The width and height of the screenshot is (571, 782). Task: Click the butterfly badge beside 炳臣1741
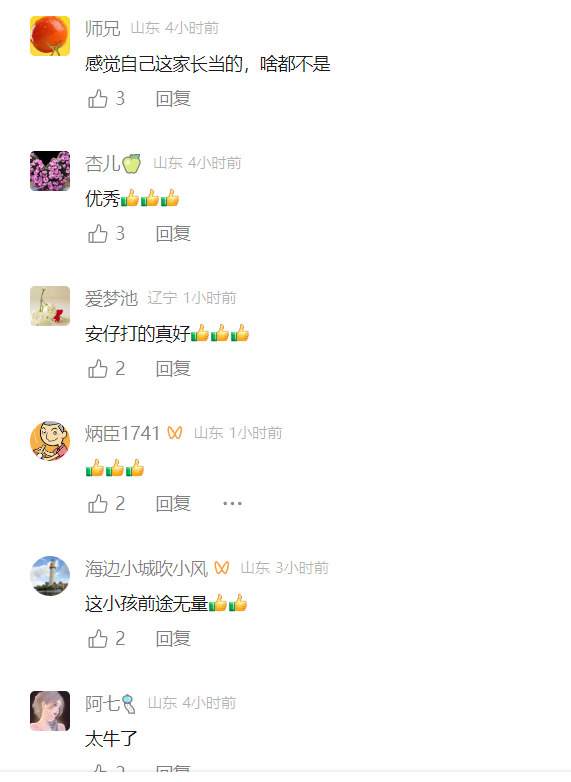click(x=175, y=433)
